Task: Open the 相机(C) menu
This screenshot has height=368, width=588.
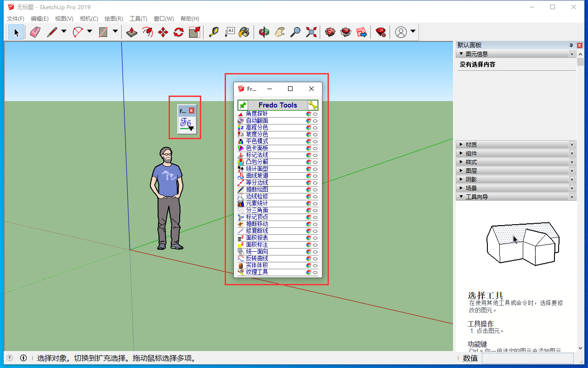Action: [x=89, y=19]
